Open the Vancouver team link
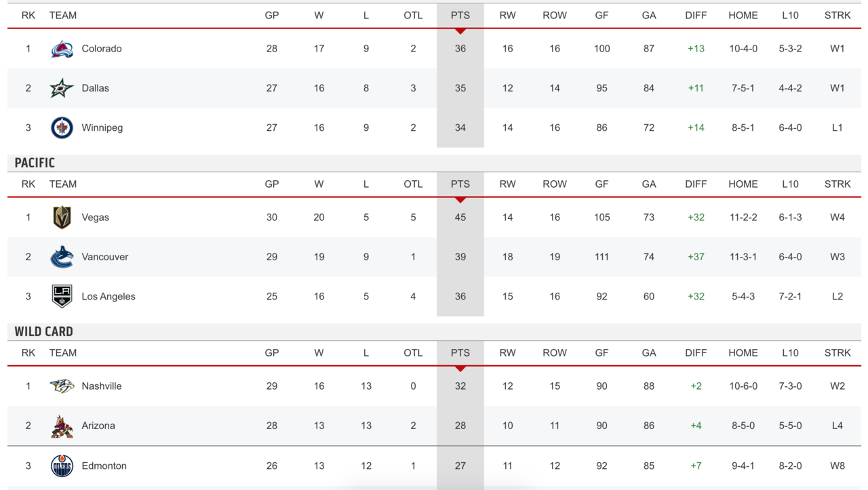868x490 pixels. pyautogui.click(x=104, y=257)
